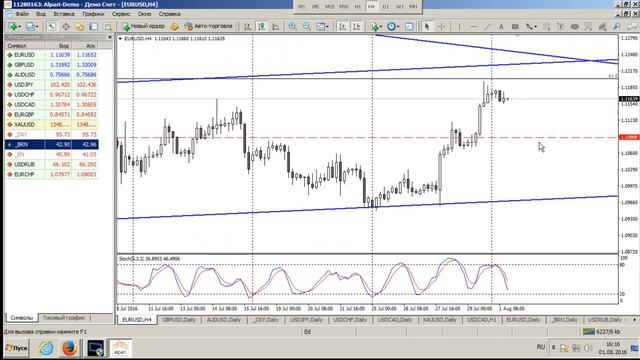This screenshot has width=640, height=360.
Task: Expand the Arrows tool dropdown arrow
Action: [x=536, y=27]
